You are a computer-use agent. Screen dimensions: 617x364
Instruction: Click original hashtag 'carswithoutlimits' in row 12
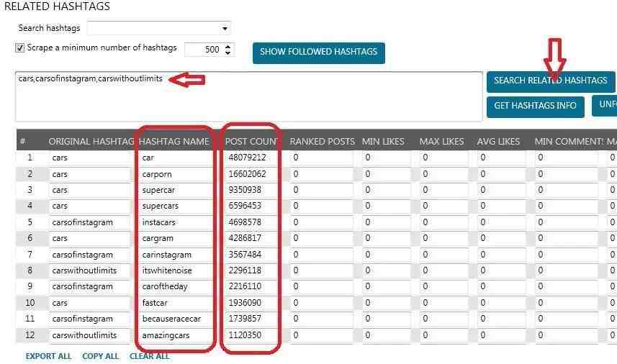[90, 335]
